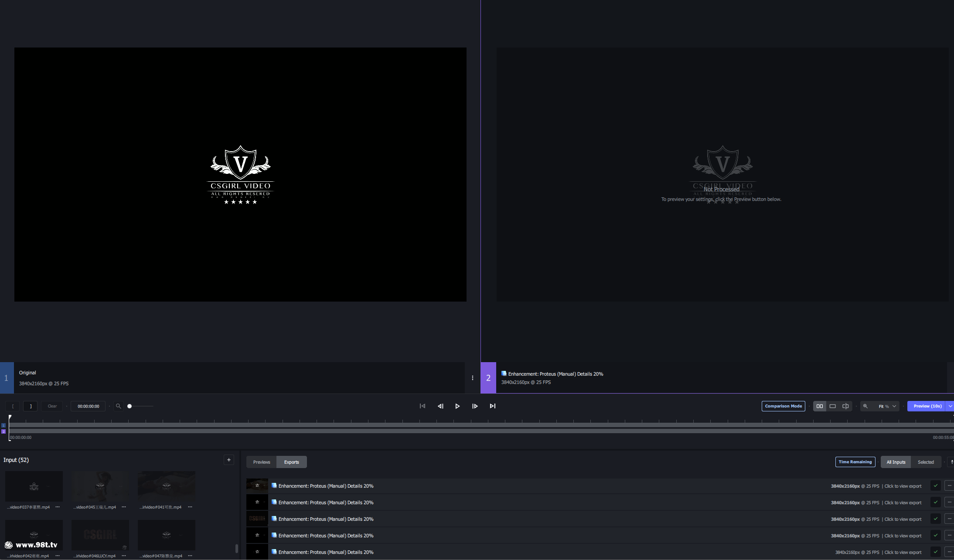Play the video preview
This screenshot has height=560, width=954.
457,406
